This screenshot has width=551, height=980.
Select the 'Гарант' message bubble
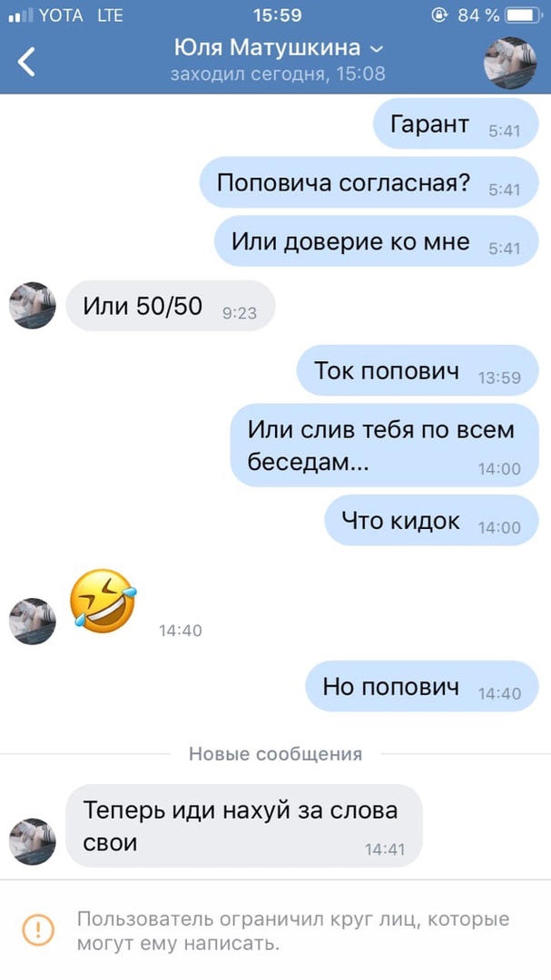point(456,123)
